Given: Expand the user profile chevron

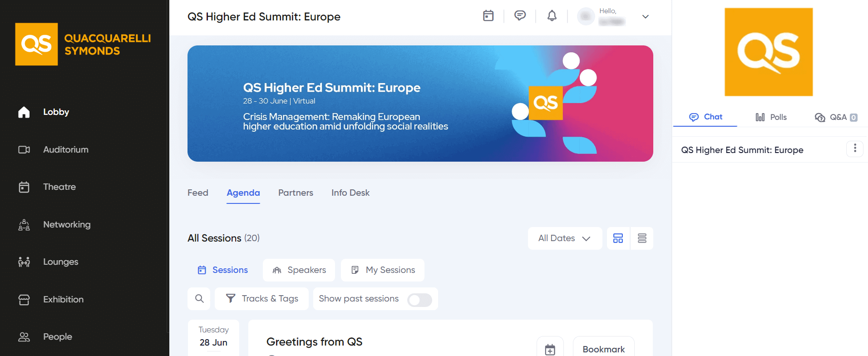Looking at the screenshot, I should 645,17.
